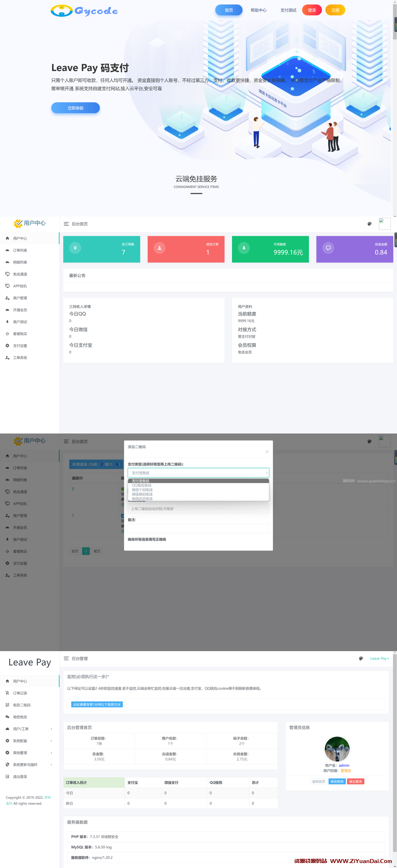Screen dimensions: 397x868
Task: Open 套餐购买 in the undimmed sidebar
Action: point(20,334)
